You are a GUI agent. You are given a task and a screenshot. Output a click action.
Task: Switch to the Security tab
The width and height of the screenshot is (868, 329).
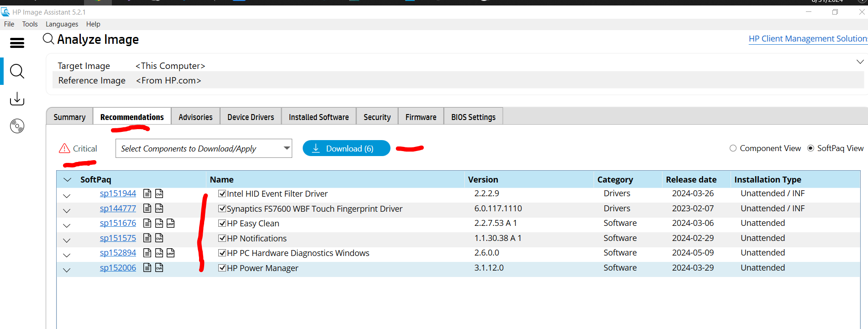[377, 117]
